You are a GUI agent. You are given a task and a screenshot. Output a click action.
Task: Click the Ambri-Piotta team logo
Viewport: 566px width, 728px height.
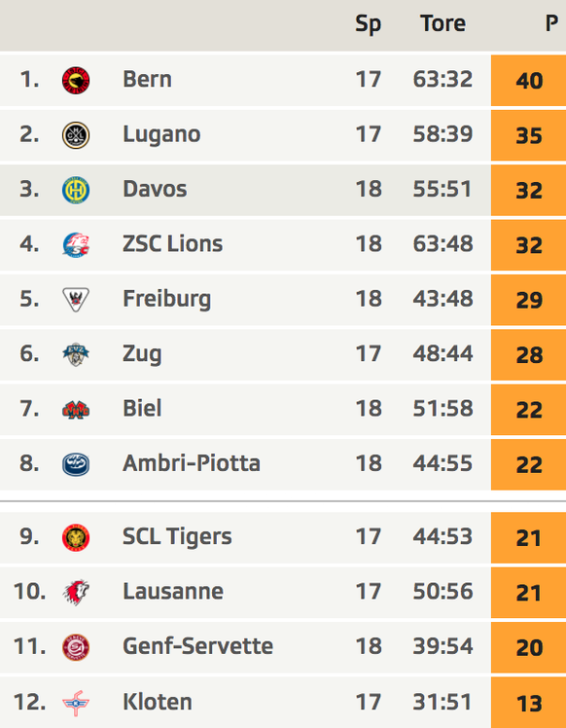76,464
